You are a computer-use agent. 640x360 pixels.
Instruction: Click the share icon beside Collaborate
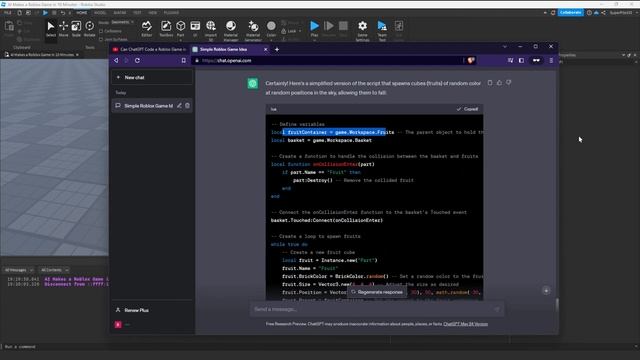(x=603, y=13)
